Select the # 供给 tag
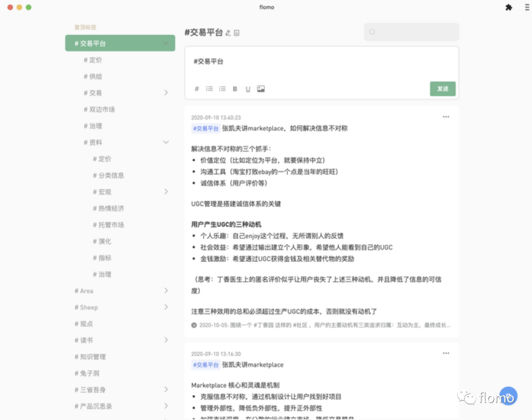The width and height of the screenshot is (532, 420). (x=93, y=76)
